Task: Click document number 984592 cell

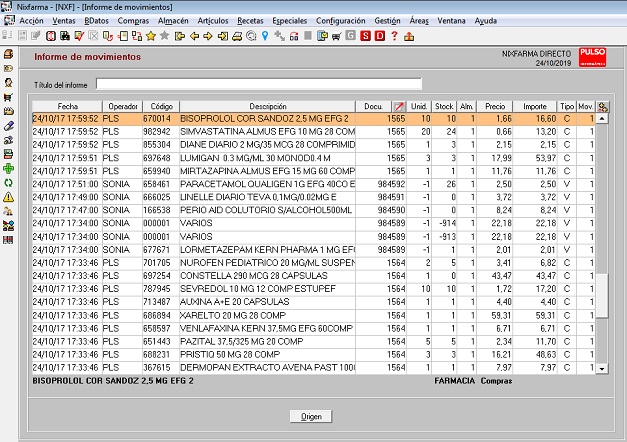Action: click(391, 184)
